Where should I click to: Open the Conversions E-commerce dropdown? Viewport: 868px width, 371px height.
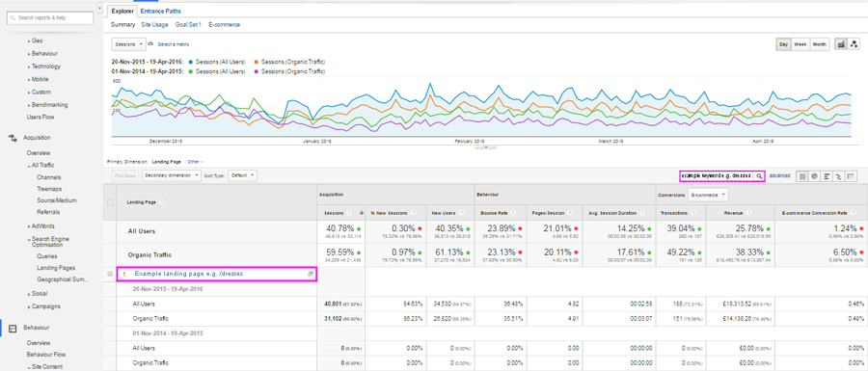pyautogui.click(x=708, y=195)
